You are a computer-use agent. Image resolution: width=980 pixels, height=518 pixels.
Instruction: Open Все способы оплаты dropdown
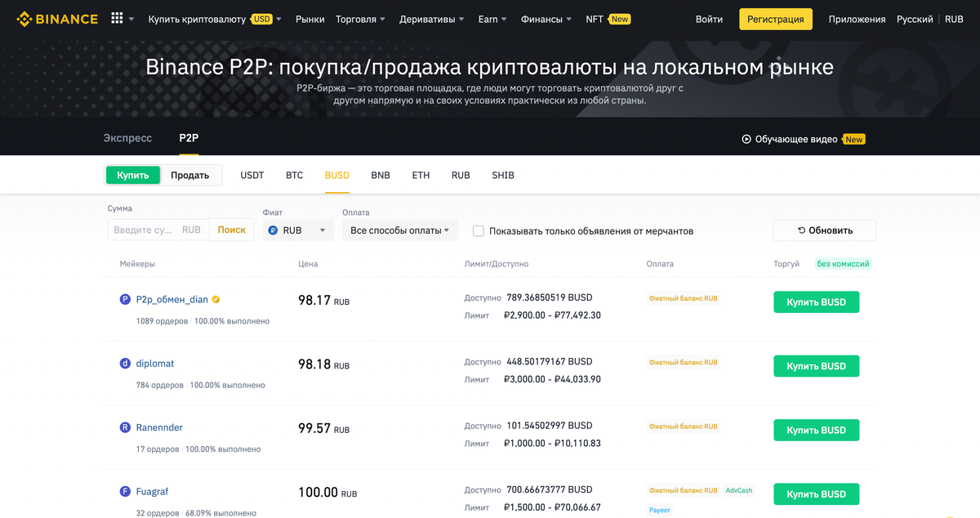(x=400, y=230)
